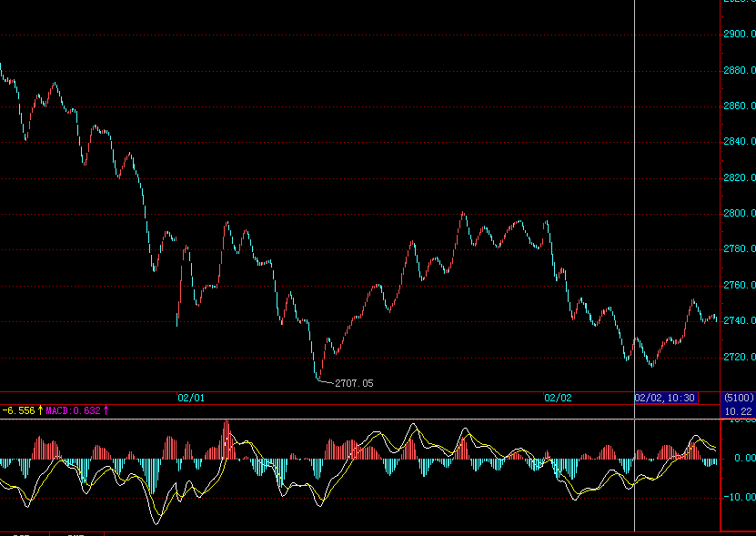This screenshot has height=536, width=756.
Task: Click the 2720.0 price axis label
Action: point(739,357)
